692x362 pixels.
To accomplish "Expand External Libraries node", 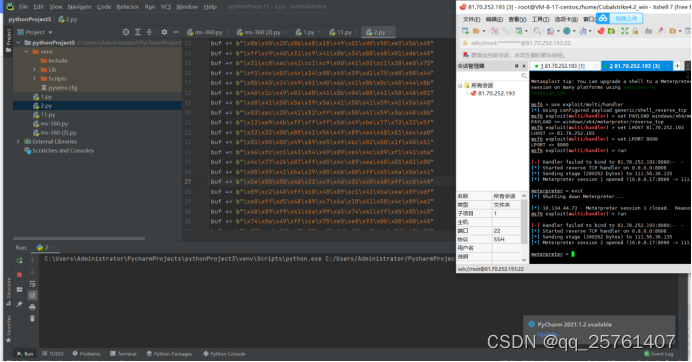I will 19,141.
